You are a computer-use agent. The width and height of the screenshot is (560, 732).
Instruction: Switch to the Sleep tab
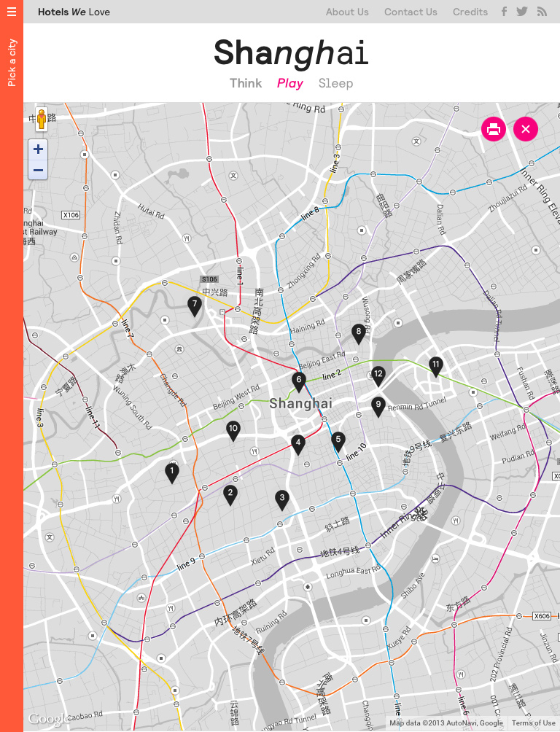point(335,83)
